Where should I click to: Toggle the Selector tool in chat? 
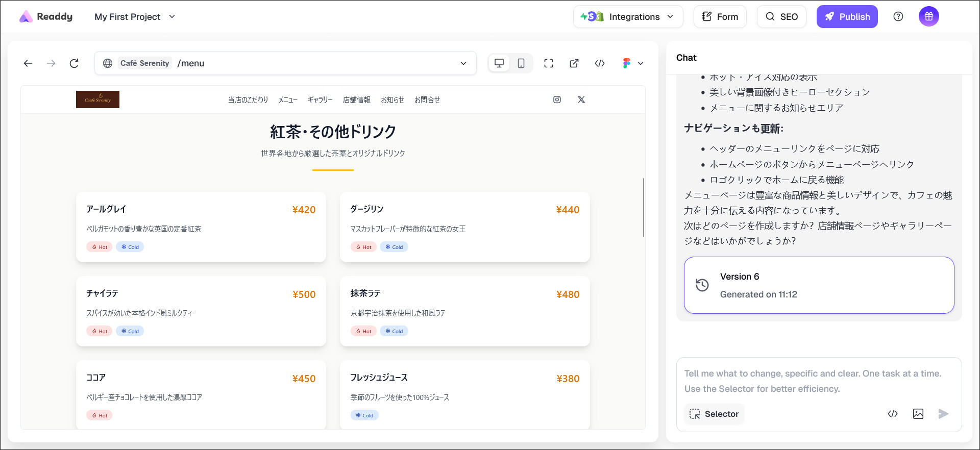(x=714, y=414)
